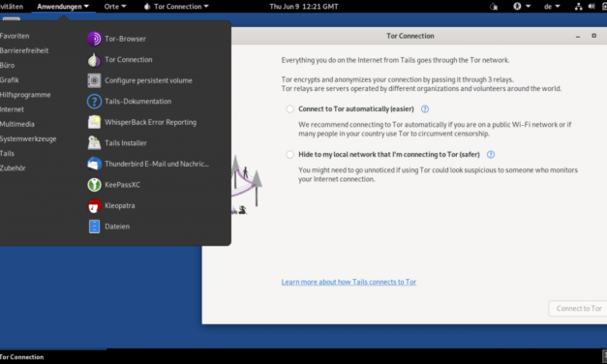
Task: Open the Orte places dropdown
Action: click(x=115, y=7)
